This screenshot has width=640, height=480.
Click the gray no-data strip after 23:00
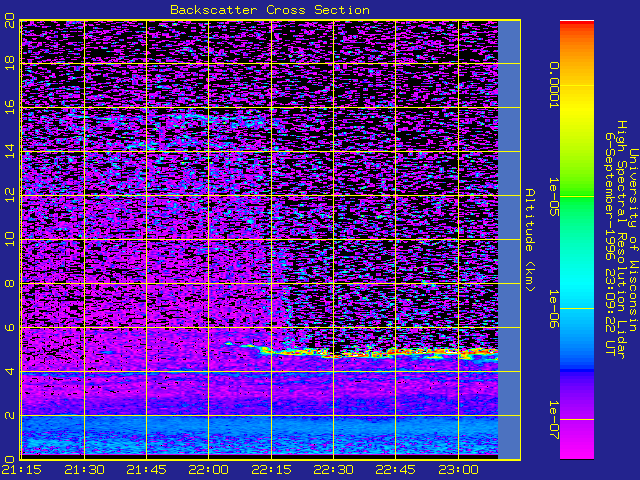coord(509,240)
